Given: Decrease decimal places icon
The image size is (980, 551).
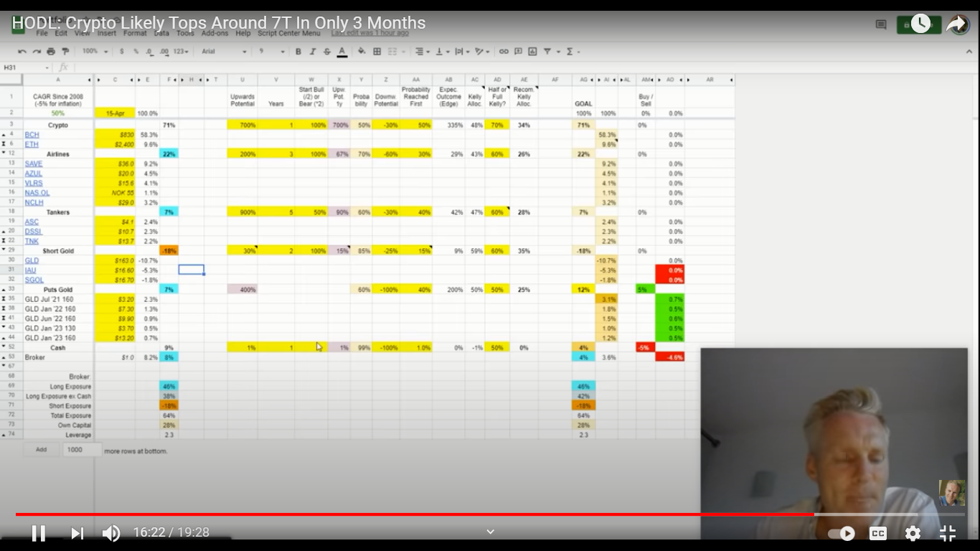Looking at the screenshot, I should pyautogui.click(x=149, y=52).
